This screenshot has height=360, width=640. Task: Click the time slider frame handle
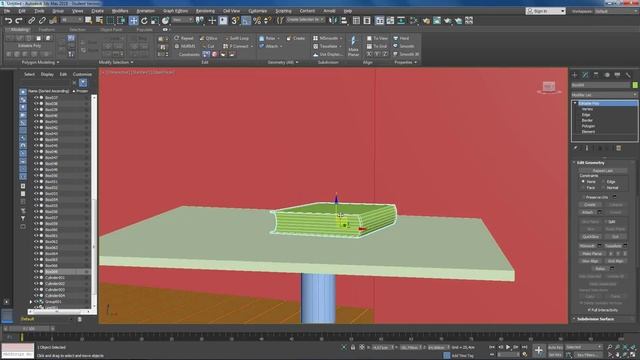(x=29, y=328)
